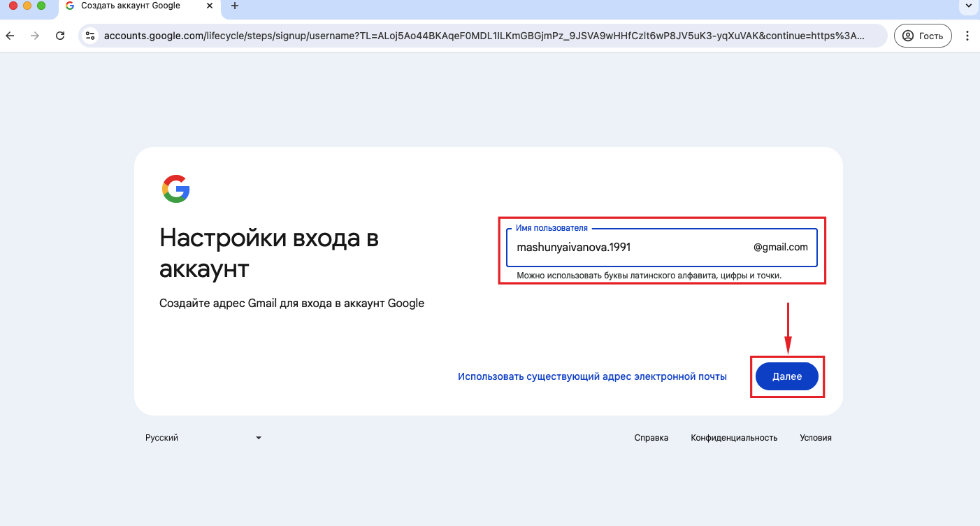This screenshot has width=980, height=526.
Task: Minimize the window with the yellow button
Action: pos(27,6)
